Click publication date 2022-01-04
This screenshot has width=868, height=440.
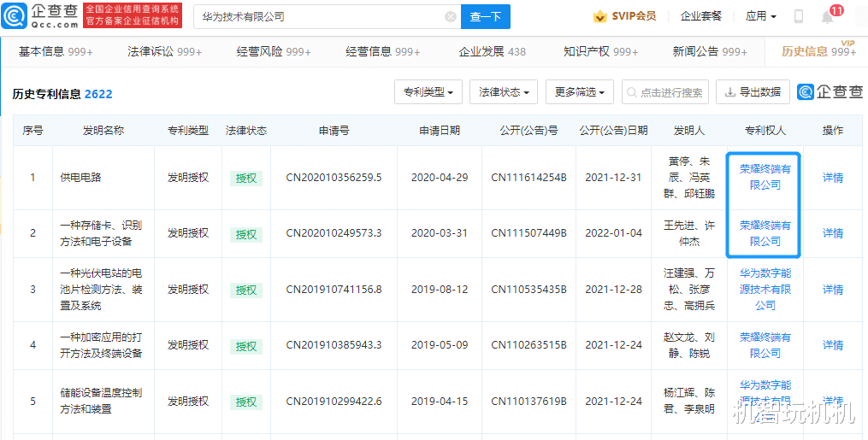[x=613, y=233]
